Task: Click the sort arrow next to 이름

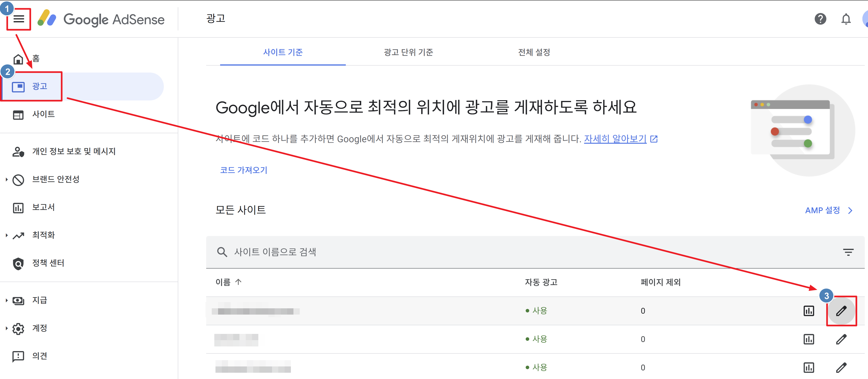Action: pyautogui.click(x=238, y=282)
